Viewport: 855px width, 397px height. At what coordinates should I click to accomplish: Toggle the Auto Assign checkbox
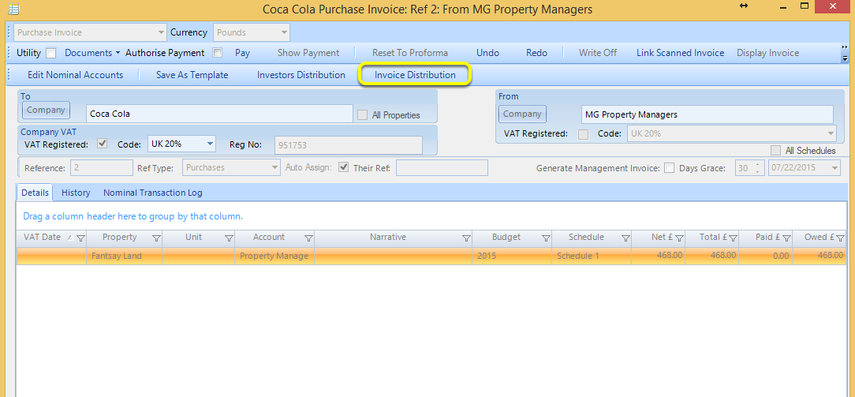[x=344, y=167]
